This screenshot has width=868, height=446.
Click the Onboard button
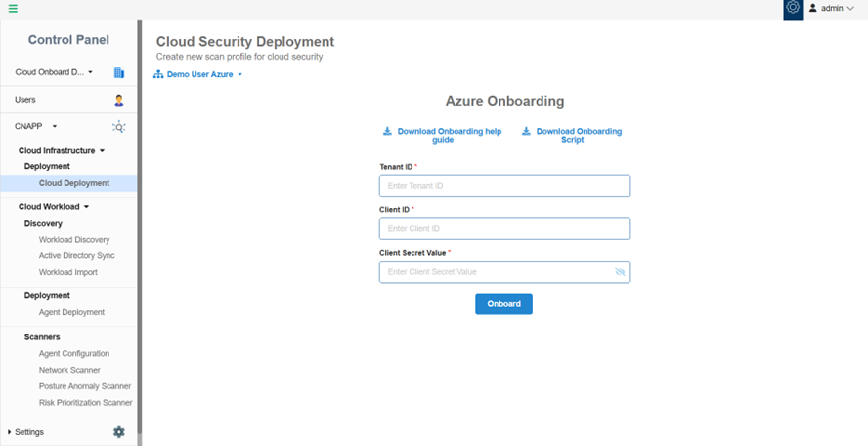tap(503, 304)
